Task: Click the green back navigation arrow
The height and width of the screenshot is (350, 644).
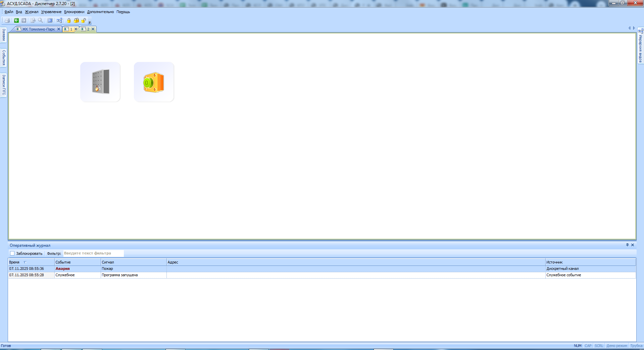Action: (16, 20)
